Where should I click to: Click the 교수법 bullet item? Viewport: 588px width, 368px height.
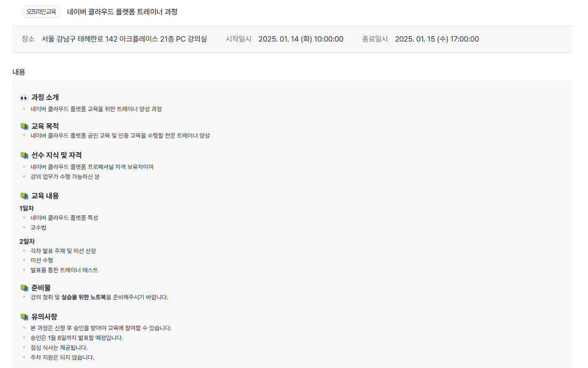(39, 228)
